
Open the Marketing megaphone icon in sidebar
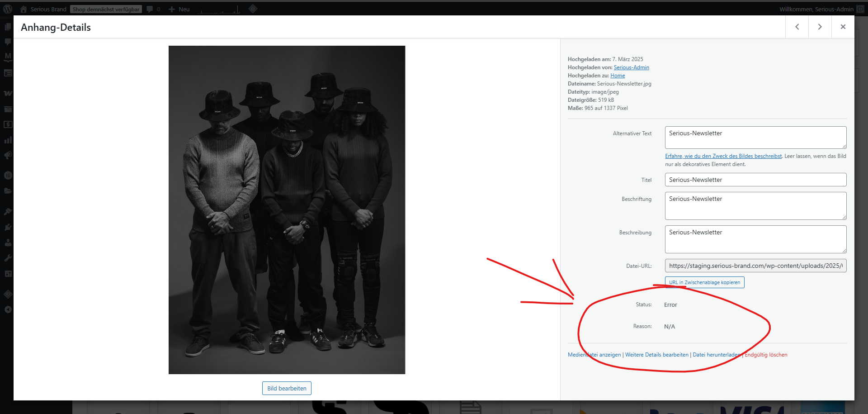(8, 156)
